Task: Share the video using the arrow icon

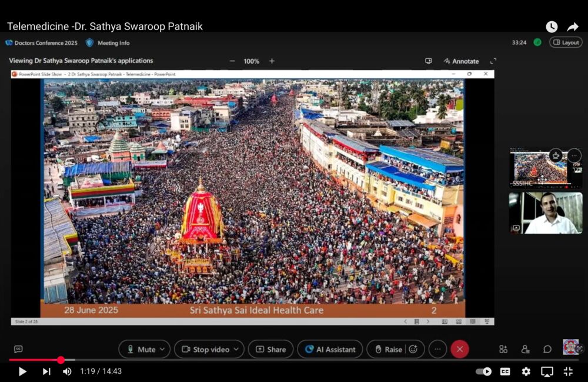Action: coord(573,26)
